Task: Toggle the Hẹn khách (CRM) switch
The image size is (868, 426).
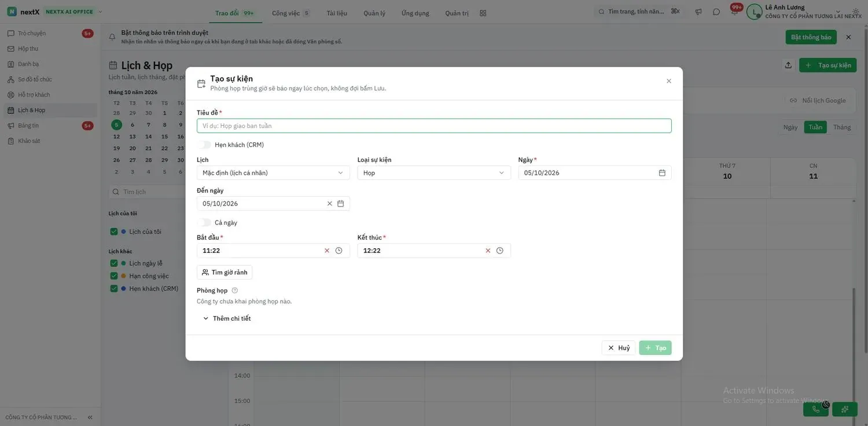Action: point(204,145)
